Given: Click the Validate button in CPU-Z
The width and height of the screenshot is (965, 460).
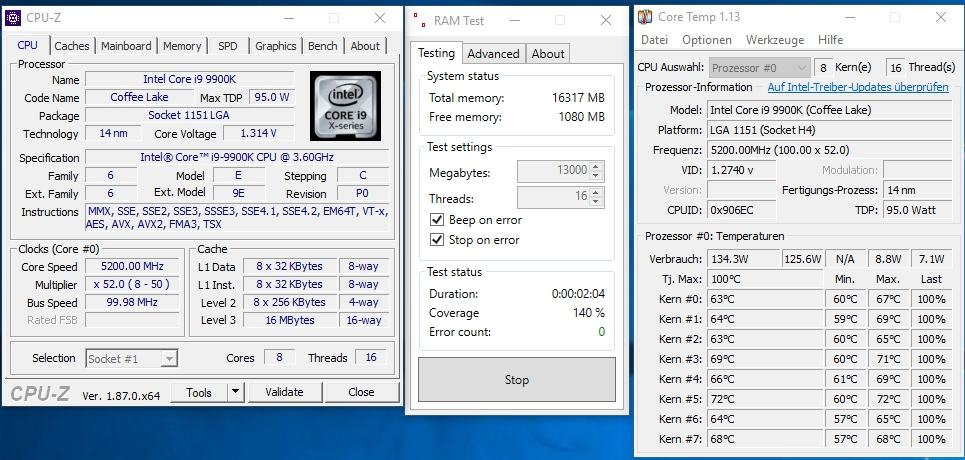Looking at the screenshot, I should click(x=284, y=392).
